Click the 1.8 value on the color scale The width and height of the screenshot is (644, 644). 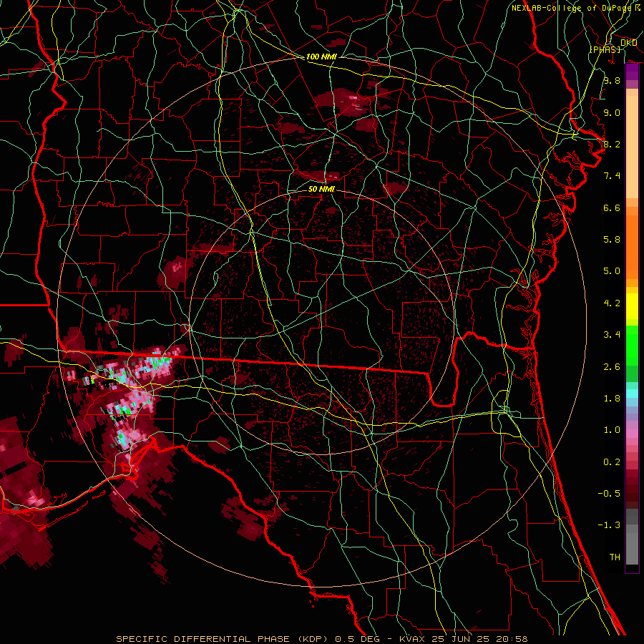pos(612,398)
